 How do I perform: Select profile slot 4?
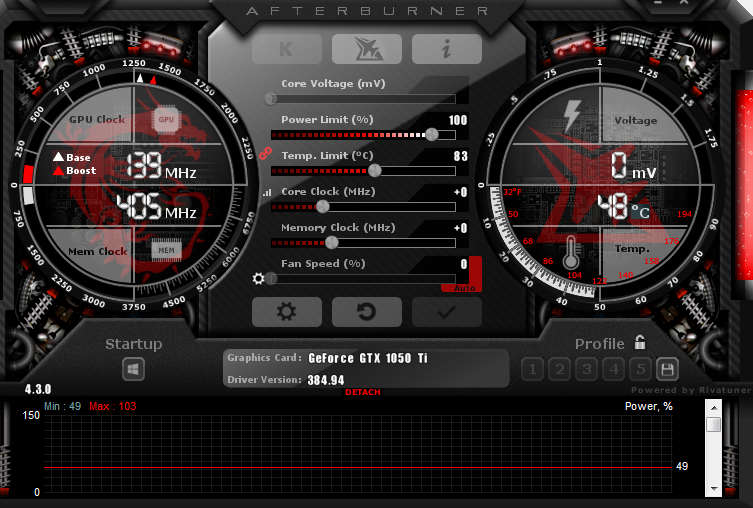point(614,369)
